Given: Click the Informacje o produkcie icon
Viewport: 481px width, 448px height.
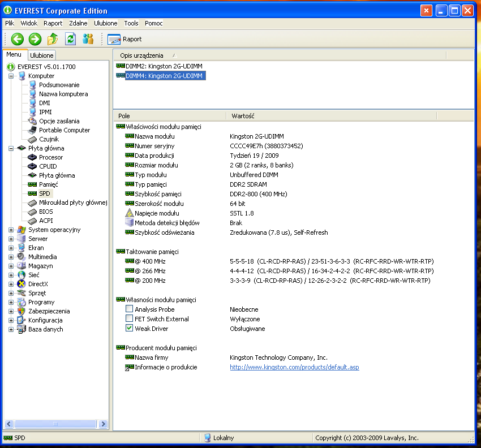Looking at the screenshot, I should [x=130, y=367].
